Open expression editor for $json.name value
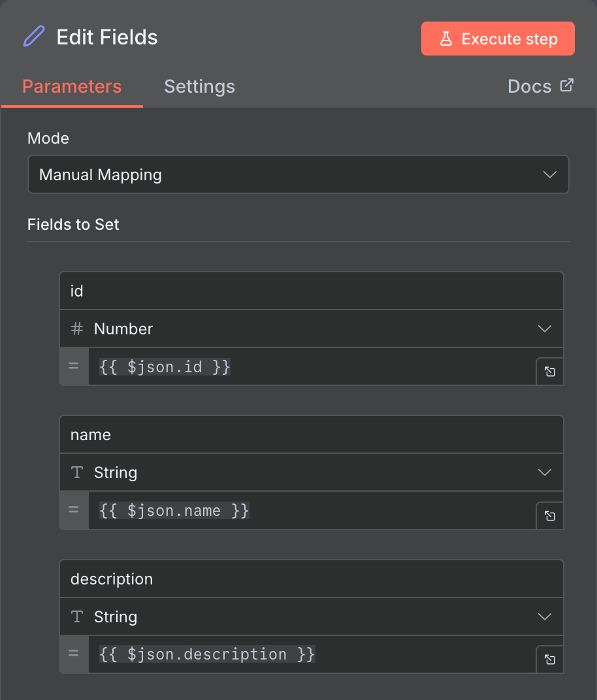Screen dimensions: 597x700 [550, 516]
